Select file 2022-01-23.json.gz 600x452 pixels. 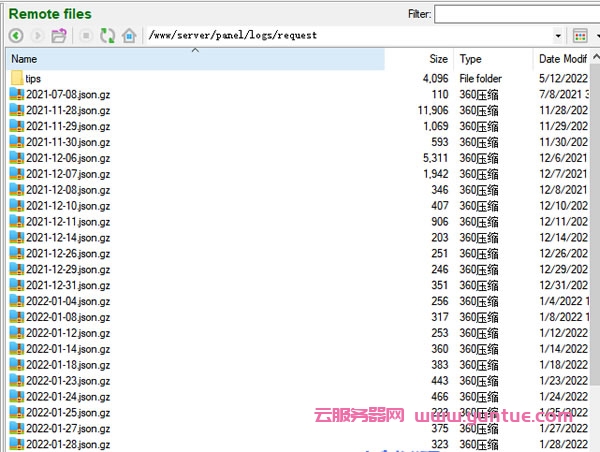68,381
